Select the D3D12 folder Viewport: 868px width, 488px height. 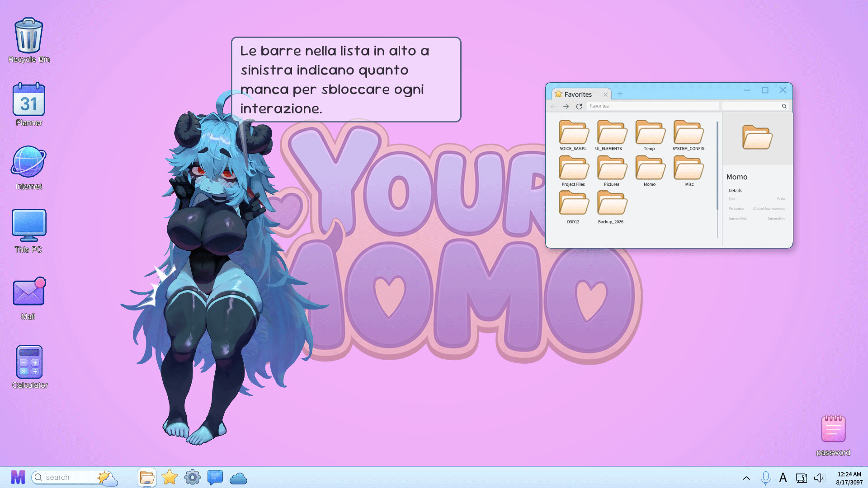click(x=573, y=207)
